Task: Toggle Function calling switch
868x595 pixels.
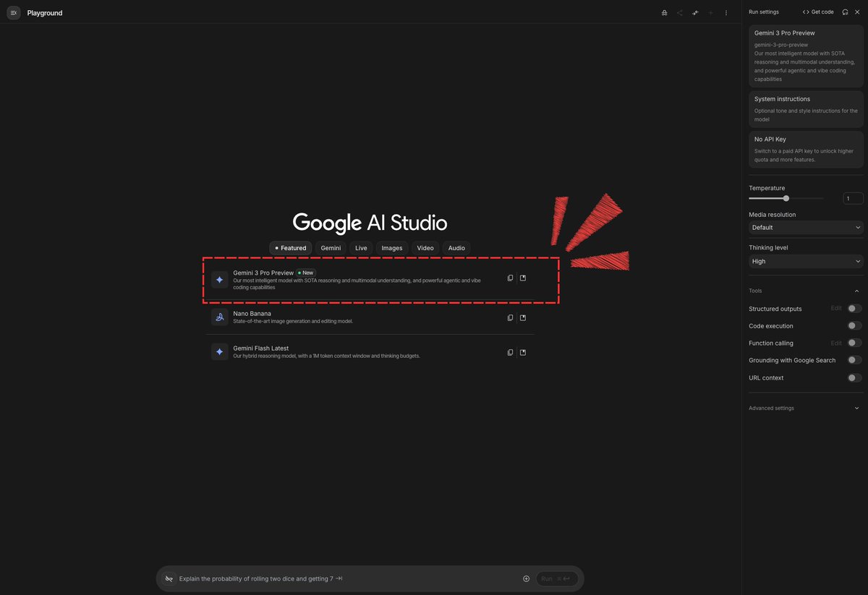Action: tap(854, 343)
